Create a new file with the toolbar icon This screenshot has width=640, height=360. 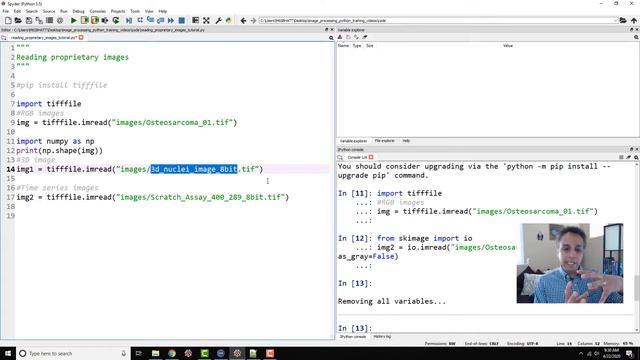pos(8,20)
